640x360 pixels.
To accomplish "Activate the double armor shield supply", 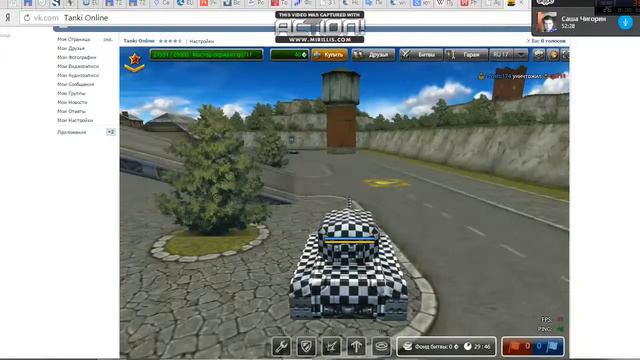I will 306,347.
